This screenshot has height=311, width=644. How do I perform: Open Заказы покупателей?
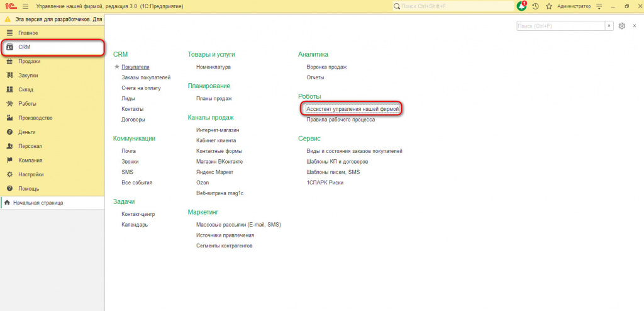(146, 77)
